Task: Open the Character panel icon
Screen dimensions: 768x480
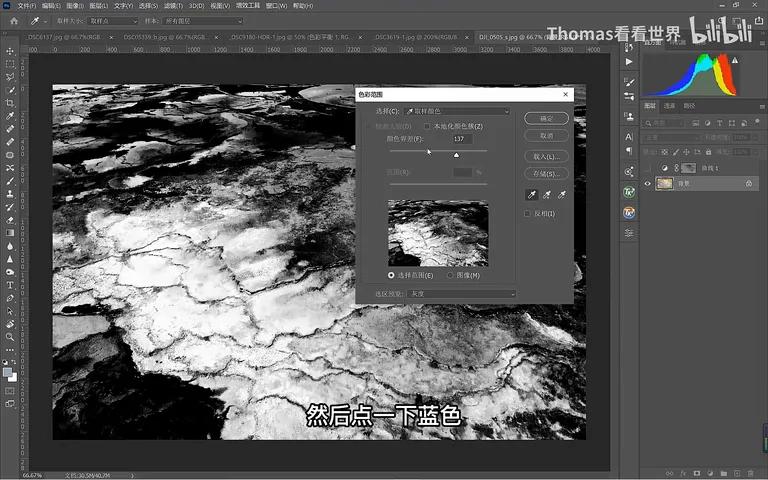Action: 629,137
